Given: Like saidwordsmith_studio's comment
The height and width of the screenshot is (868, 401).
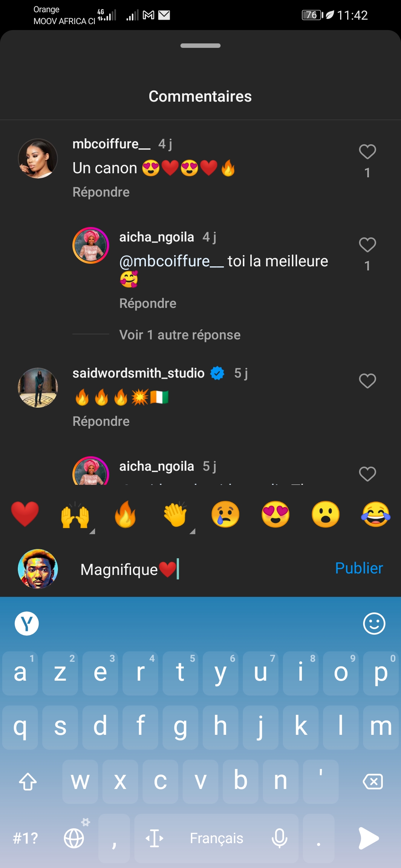Looking at the screenshot, I should point(367,381).
